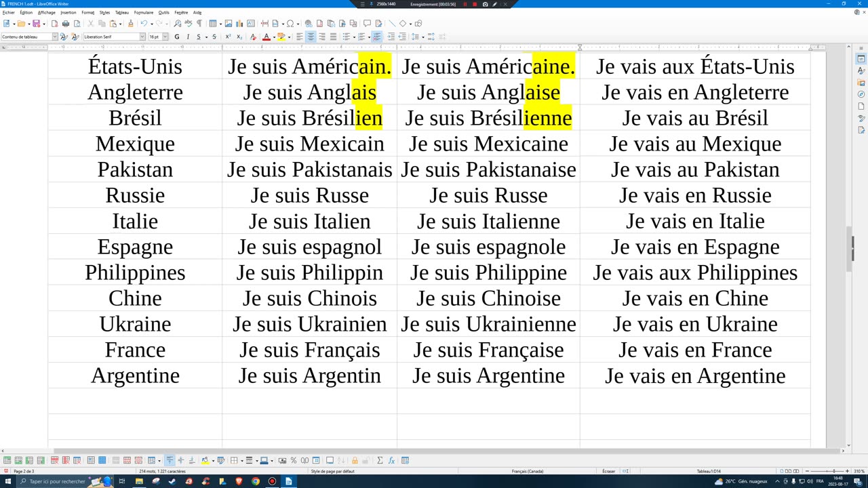Click the Insert Line tool icon
868x488 pixels.
(x=392, y=24)
